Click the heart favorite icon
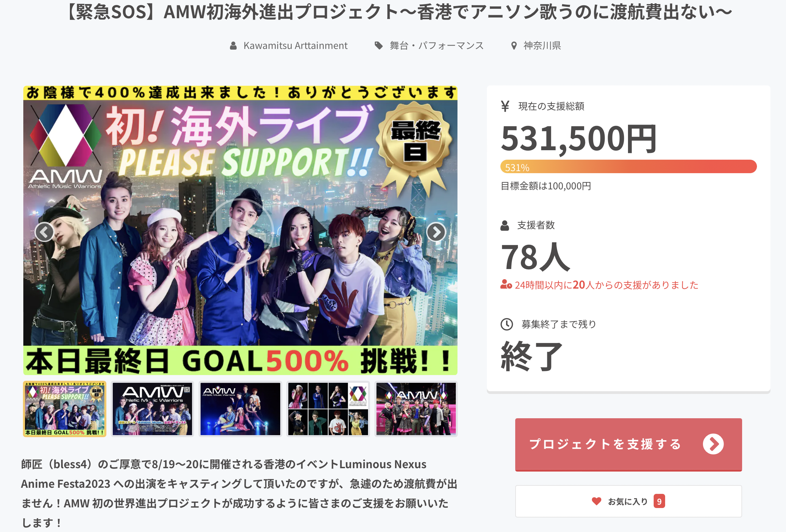 [596, 501]
